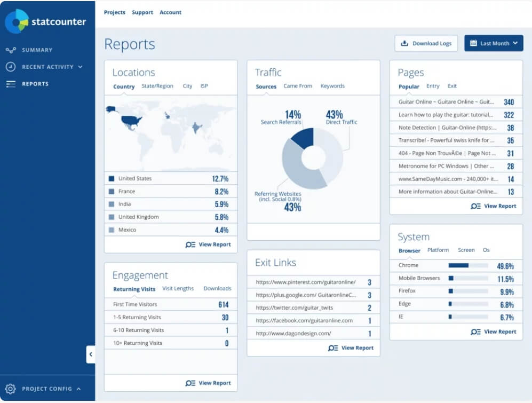Click the Download Logs button
532x403 pixels.
point(426,43)
